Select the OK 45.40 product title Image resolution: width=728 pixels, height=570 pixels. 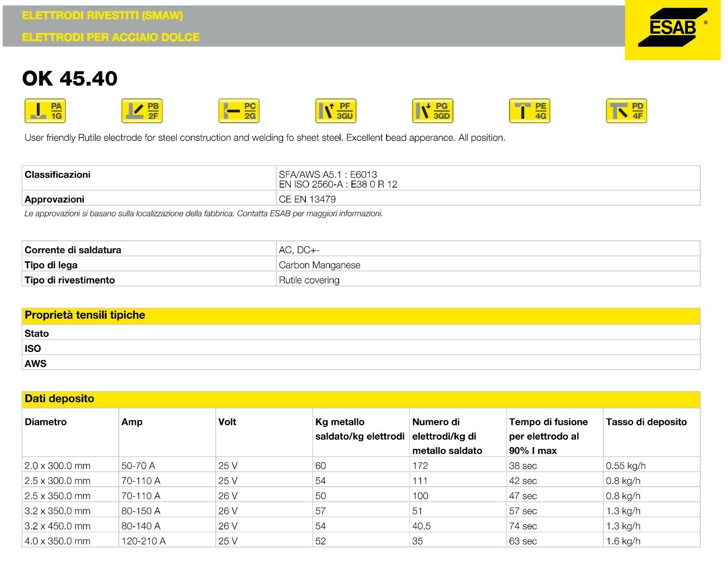click(x=70, y=78)
